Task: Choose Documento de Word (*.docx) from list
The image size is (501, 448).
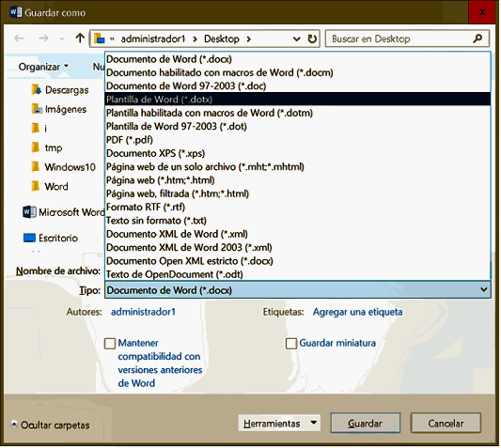Action: tap(297, 59)
